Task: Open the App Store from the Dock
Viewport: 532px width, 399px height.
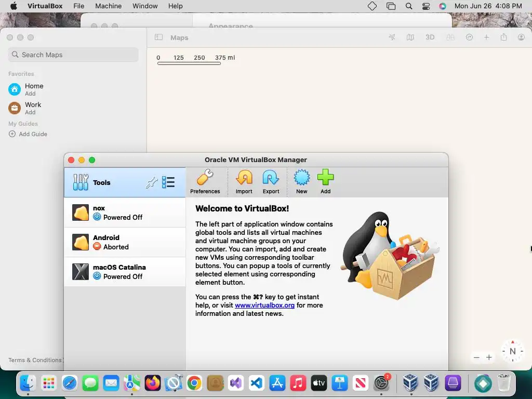Action: pos(277,383)
